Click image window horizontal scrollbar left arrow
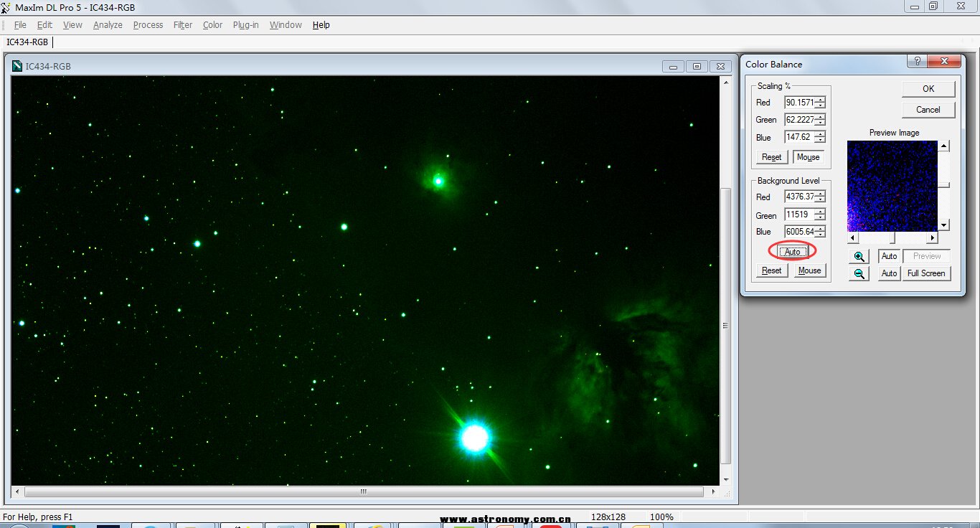Image resolution: width=980 pixels, height=528 pixels. point(18,492)
